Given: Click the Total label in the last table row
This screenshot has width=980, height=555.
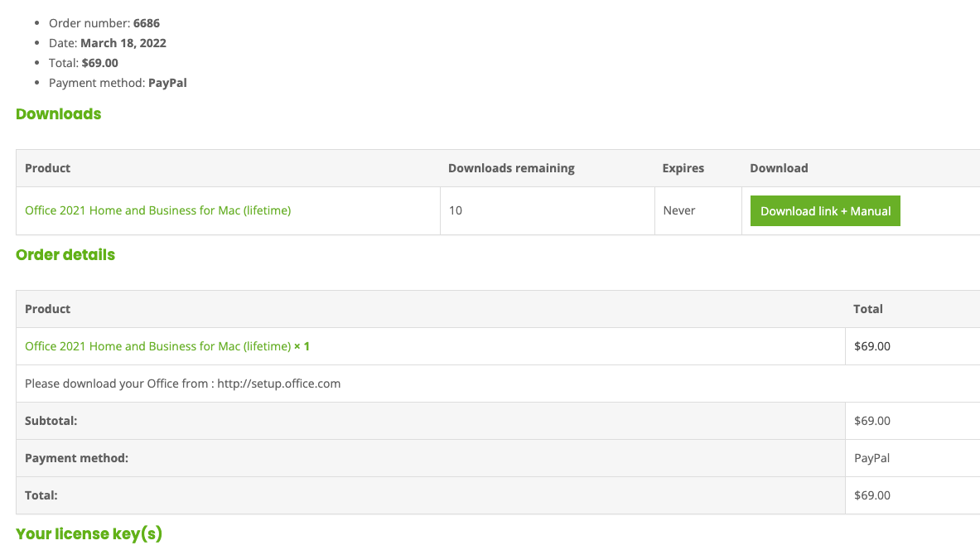Looking at the screenshot, I should (41, 495).
